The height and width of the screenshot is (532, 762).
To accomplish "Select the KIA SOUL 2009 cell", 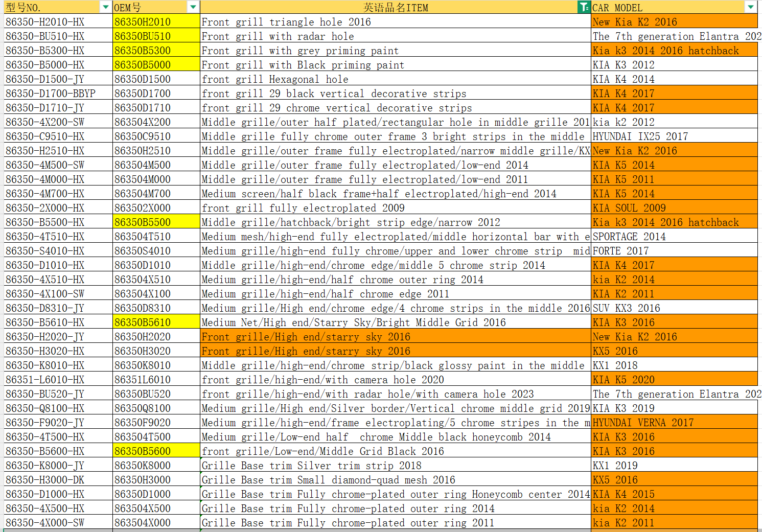I will 674,208.
